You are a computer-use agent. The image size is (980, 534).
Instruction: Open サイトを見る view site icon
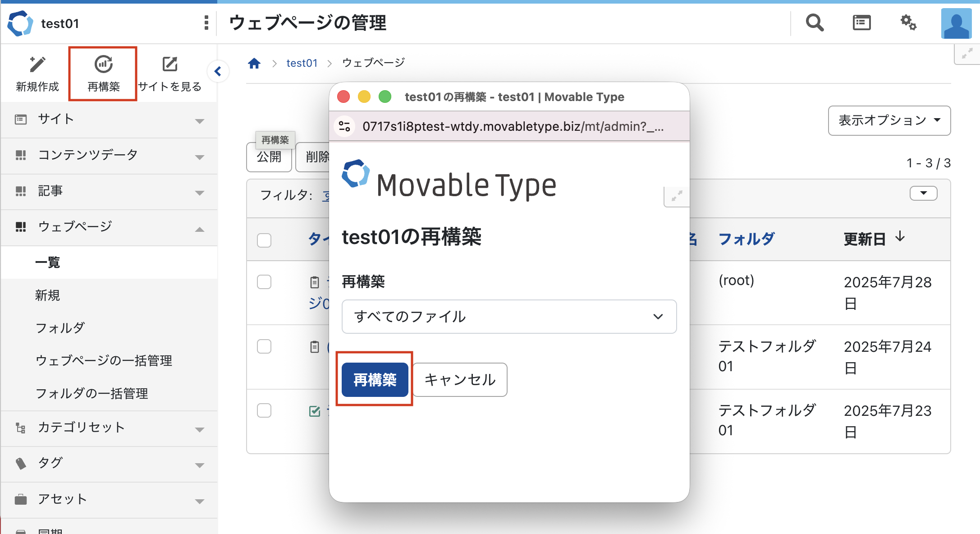click(170, 64)
